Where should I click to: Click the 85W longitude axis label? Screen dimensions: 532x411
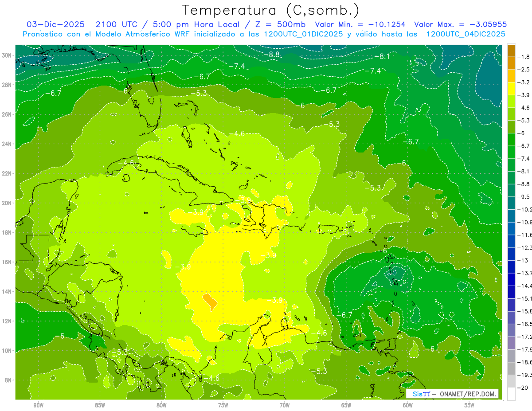tap(100, 405)
